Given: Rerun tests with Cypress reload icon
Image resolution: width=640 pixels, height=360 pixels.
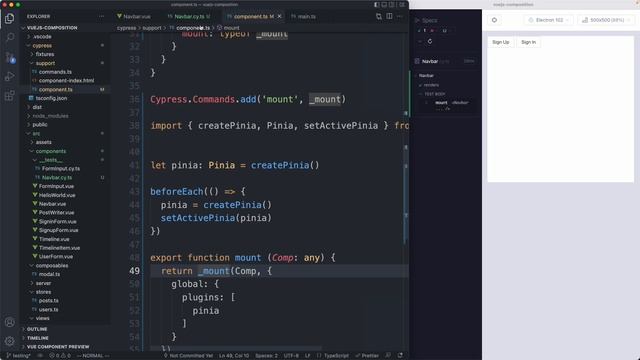Looking at the screenshot, I should pyautogui.click(x=430, y=41).
